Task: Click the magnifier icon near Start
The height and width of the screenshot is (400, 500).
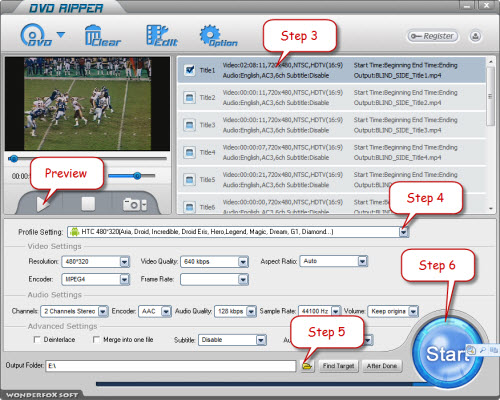Action: (x=483, y=350)
